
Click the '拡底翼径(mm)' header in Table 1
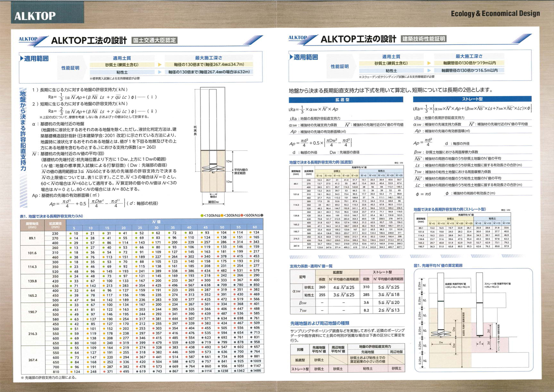pyautogui.click(x=55, y=225)
